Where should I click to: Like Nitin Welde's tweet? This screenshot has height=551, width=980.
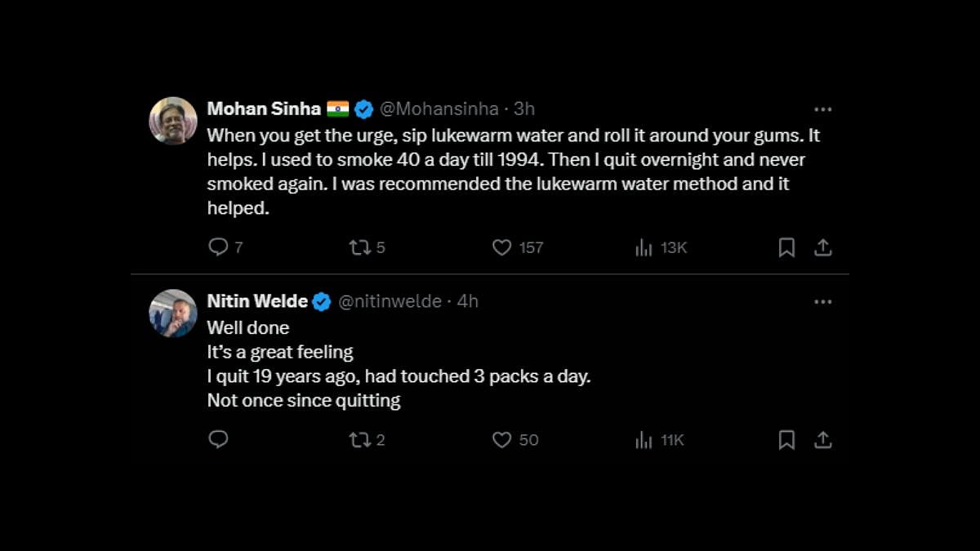pos(501,440)
